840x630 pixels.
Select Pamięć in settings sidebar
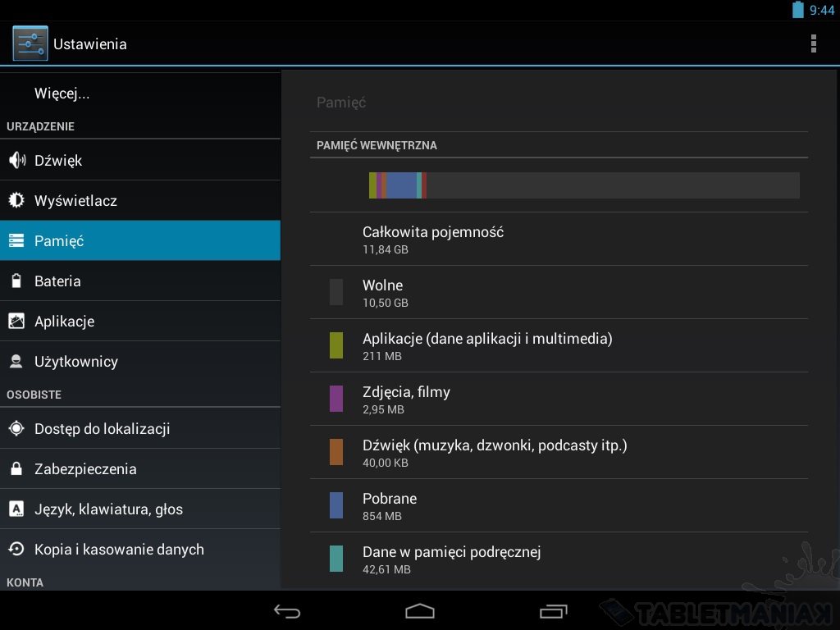(x=140, y=240)
